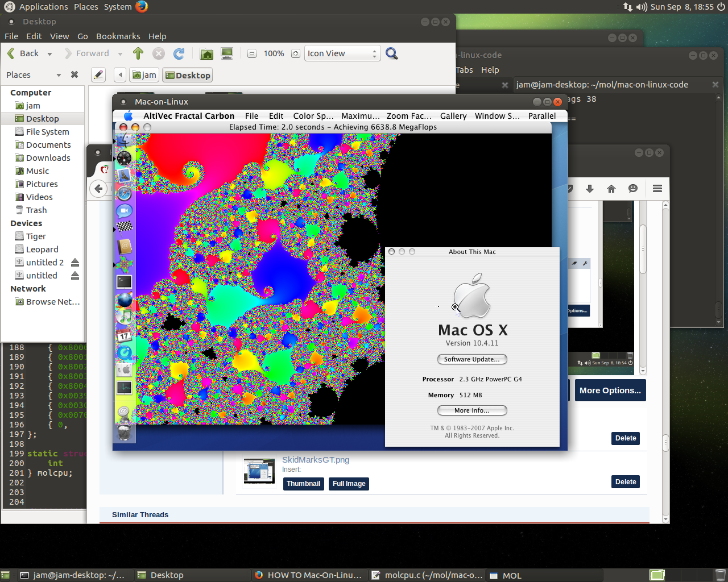Launch Safari compass icon in dock

pos(124,193)
